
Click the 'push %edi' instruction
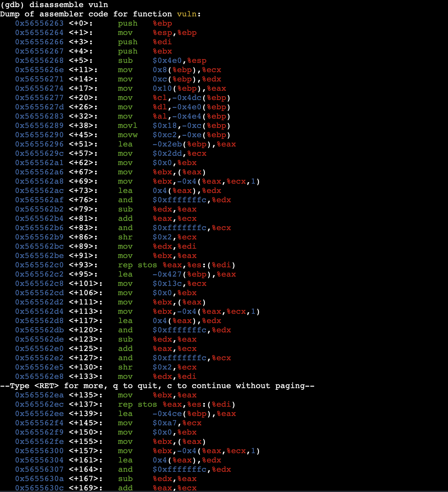145,42
